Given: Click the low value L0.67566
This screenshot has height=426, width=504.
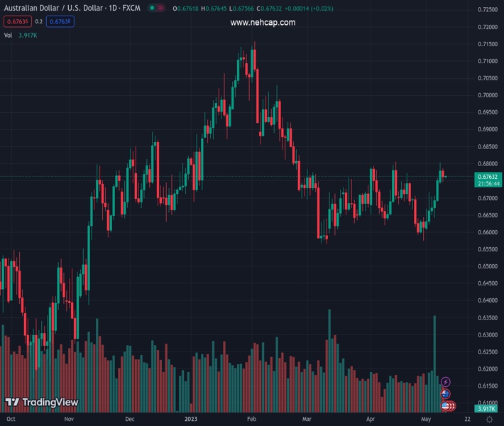Looking at the screenshot, I should (x=241, y=9).
